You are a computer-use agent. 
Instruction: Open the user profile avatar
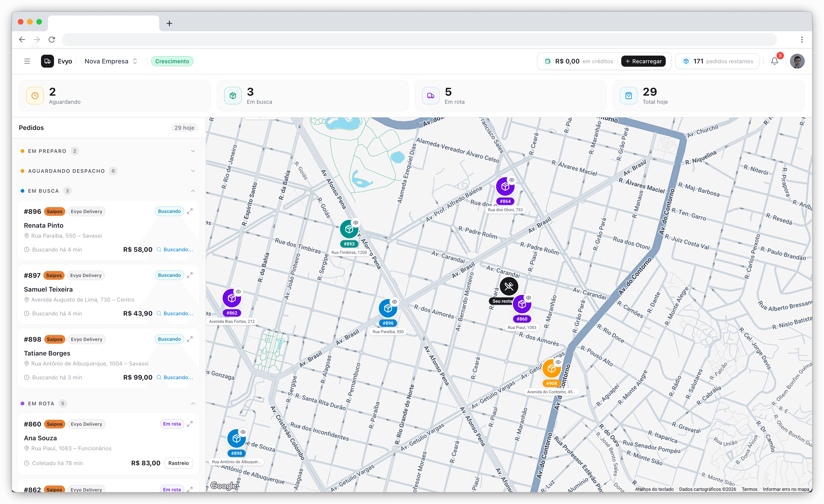point(797,61)
